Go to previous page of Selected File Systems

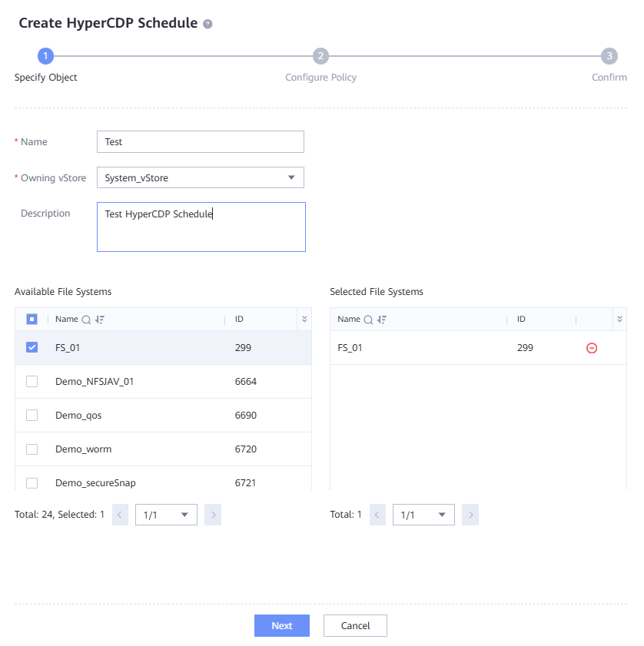pos(377,515)
